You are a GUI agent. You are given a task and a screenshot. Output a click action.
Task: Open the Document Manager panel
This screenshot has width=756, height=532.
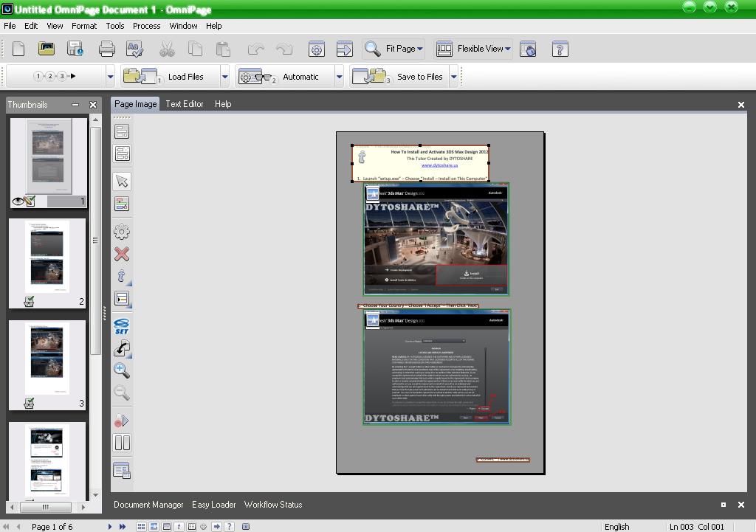(x=148, y=505)
